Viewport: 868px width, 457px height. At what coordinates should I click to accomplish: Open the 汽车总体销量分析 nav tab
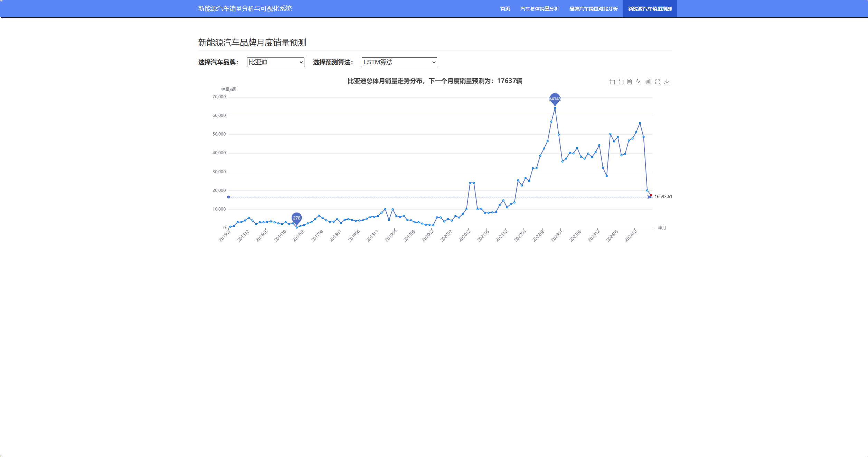coord(539,9)
